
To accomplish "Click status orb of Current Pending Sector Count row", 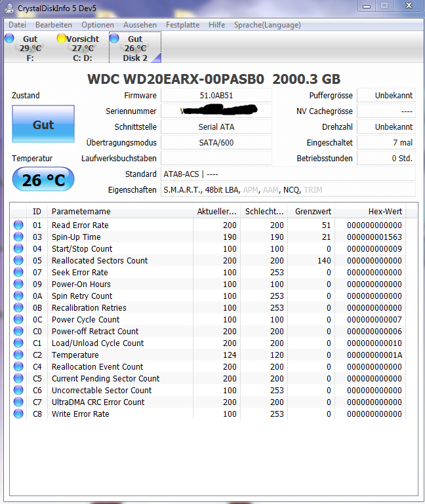I will (x=18, y=378).
